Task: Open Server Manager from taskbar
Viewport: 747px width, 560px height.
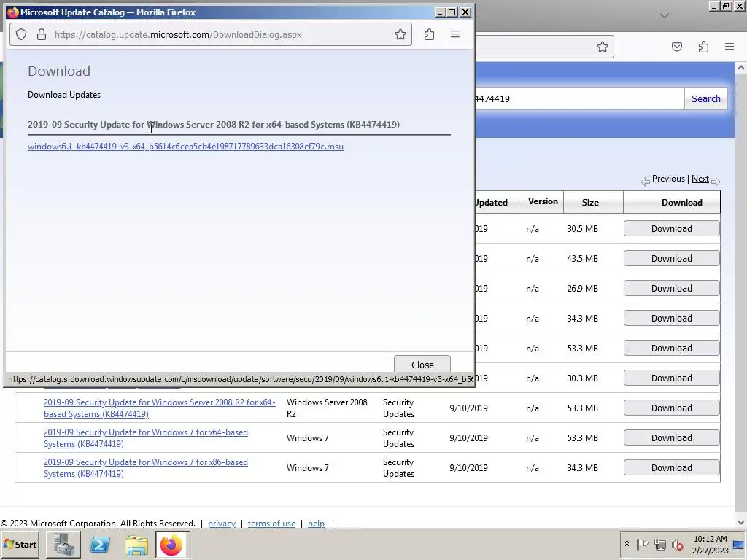Action: tap(63, 545)
